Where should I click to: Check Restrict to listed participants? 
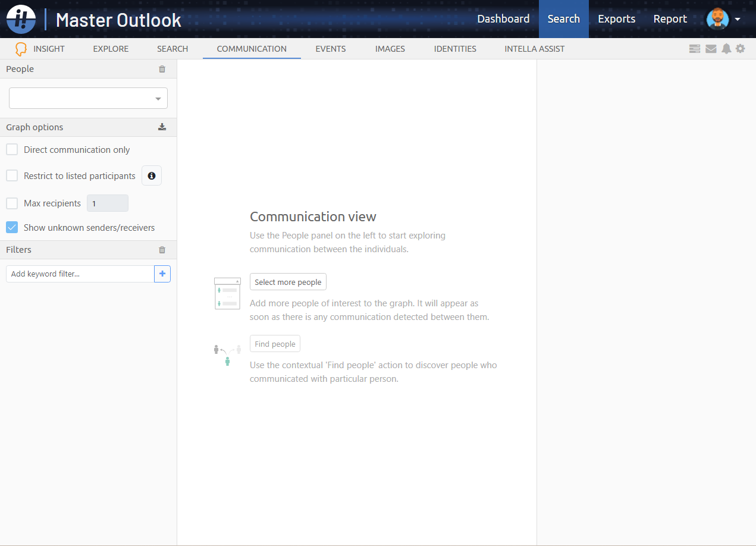point(12,175)
